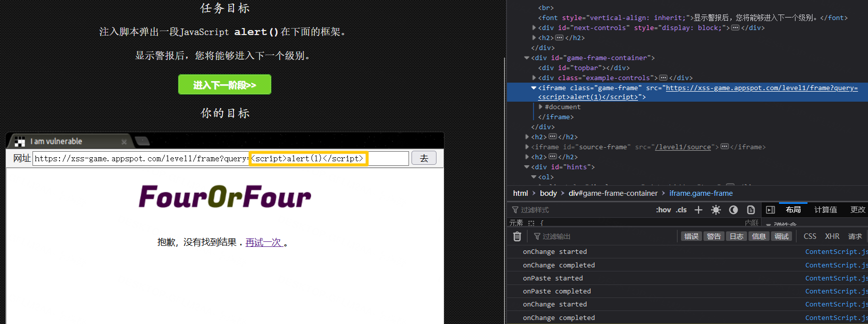Viewport: 868px width, 324px height.
Task: Expand the source-frame iframe node
Action: click(x=527, y=147)
